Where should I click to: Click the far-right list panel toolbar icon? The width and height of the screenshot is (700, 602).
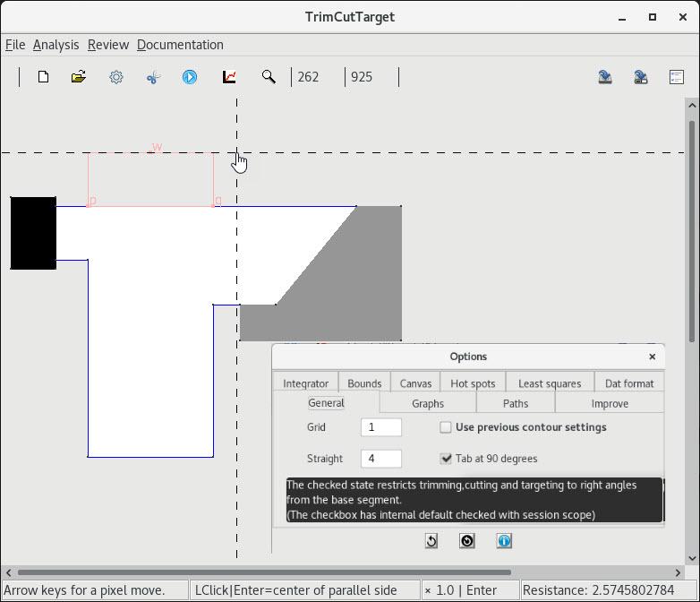(x=677, y=77)
